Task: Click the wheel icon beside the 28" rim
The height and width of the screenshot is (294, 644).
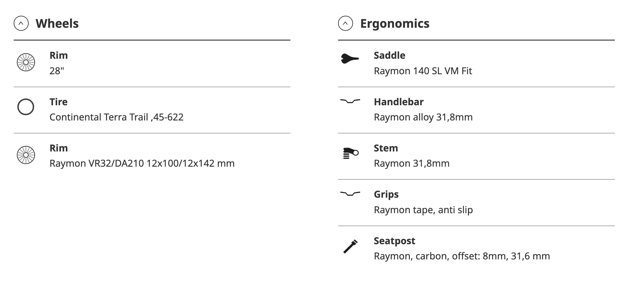Action: click(26, 62)
